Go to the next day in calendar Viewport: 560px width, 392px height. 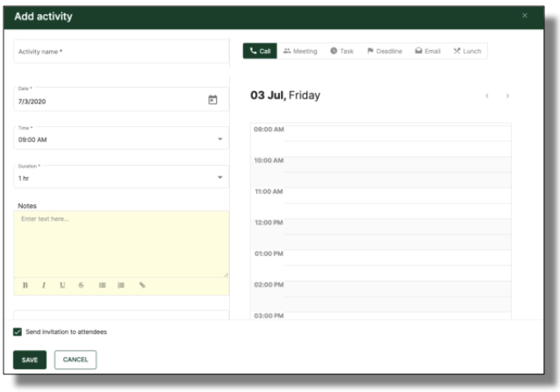(507, 96)
